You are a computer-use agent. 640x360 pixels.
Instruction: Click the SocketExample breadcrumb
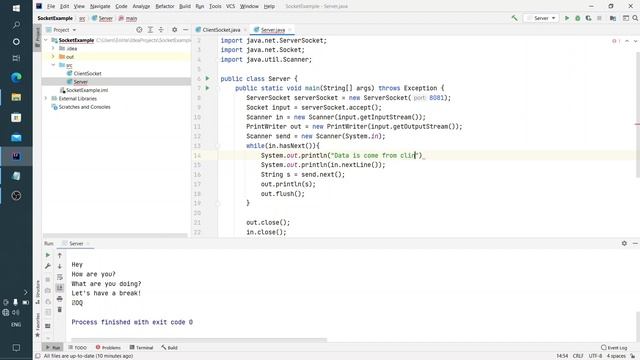(55, 18)
